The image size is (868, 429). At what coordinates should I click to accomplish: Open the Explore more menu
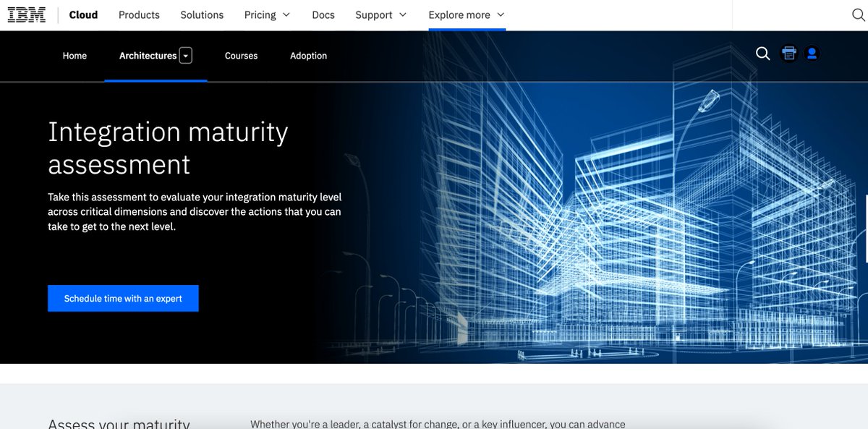tap(467, 14)
